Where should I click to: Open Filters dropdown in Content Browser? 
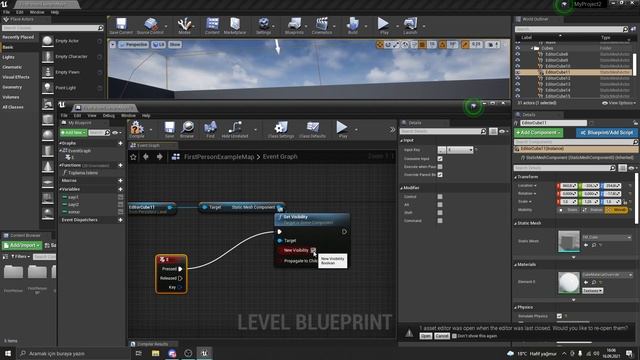pyautogui.click(x=20, y=256)
